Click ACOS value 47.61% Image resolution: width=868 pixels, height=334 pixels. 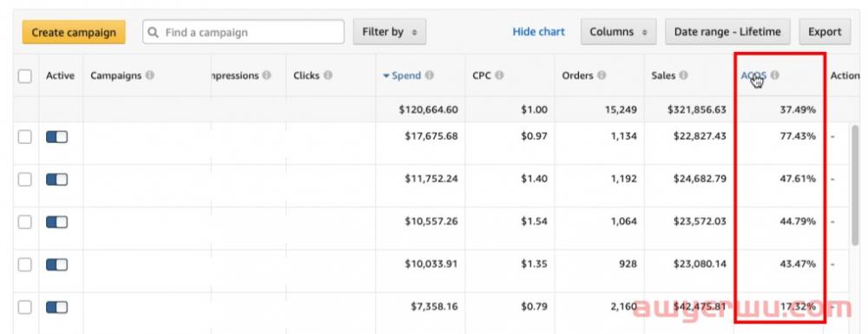pos(798,179)
